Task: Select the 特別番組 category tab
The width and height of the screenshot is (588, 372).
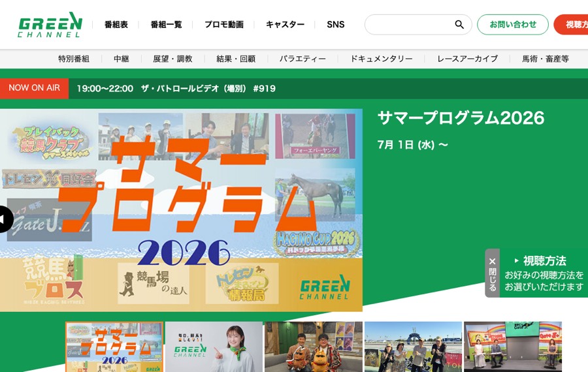Action: click(x=74, y=59)
